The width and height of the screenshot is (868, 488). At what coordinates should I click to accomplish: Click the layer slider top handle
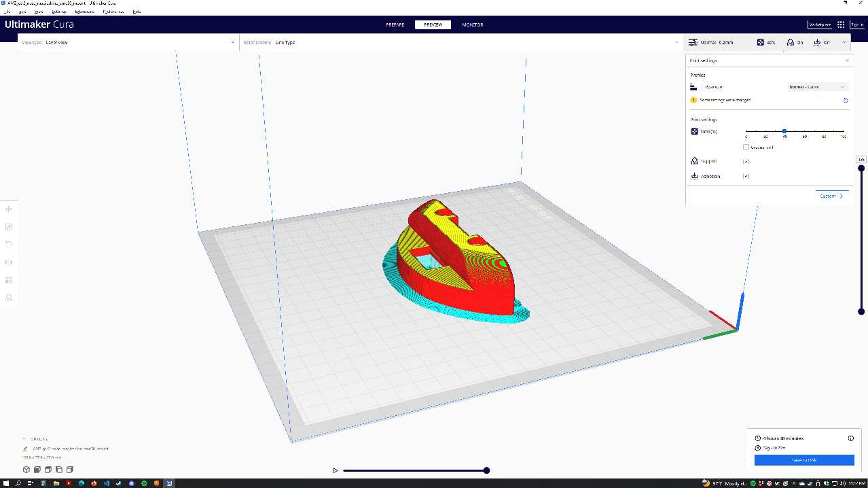click(x=861, y=168)
